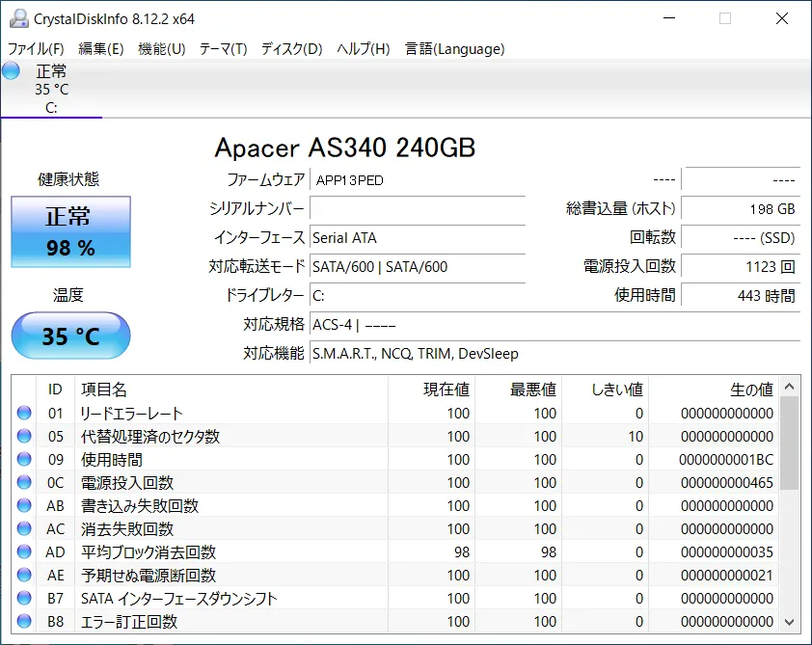Minimize the CrystalDiskInfo window
The width and height of the screenshot is (812, 645).
[669, 18]
